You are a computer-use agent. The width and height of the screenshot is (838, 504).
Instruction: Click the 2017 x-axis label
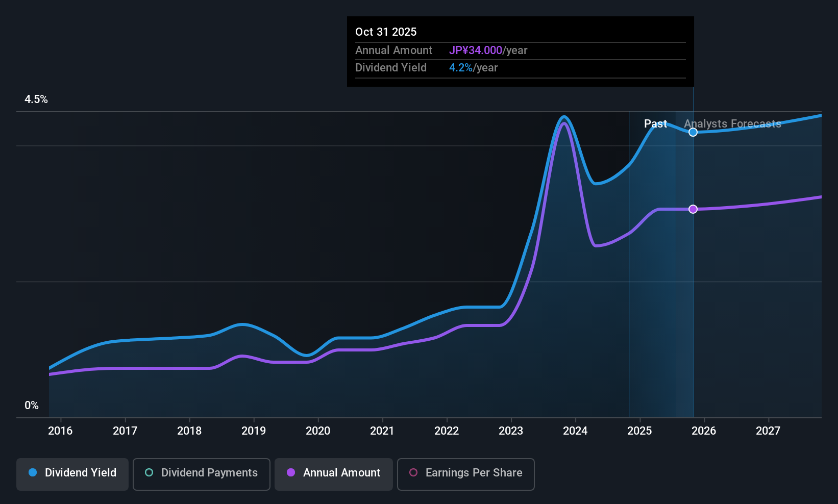tap(125, 431)
